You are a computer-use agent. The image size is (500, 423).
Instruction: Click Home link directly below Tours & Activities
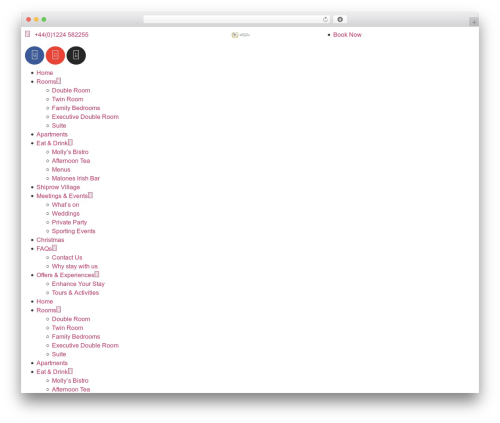(x=45, y=301)
